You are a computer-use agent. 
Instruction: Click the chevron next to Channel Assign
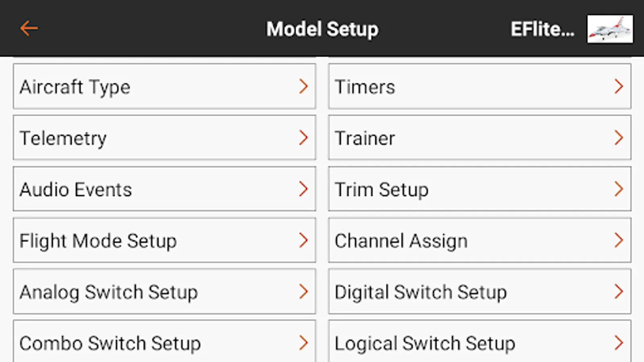pos(619,241)
